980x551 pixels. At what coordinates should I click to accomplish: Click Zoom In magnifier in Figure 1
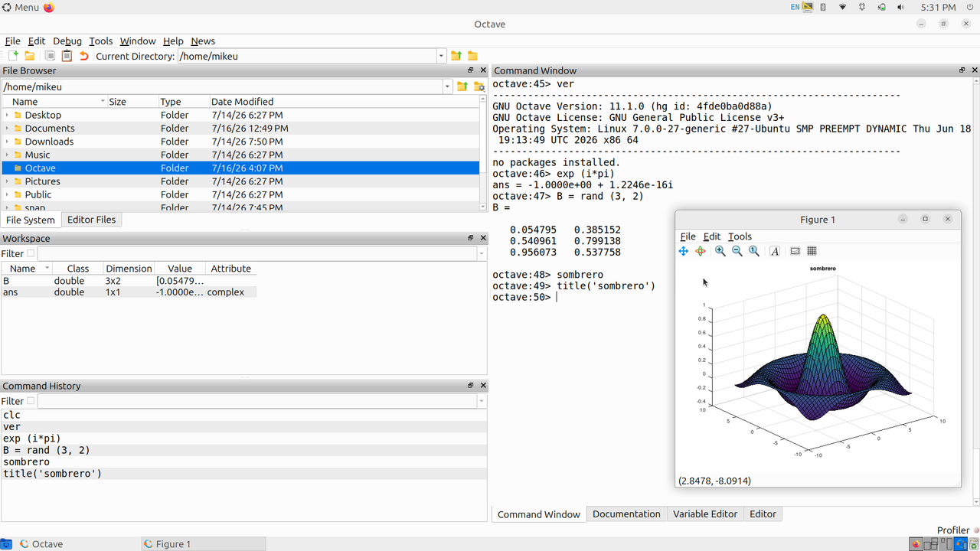(x=720, y=251)
